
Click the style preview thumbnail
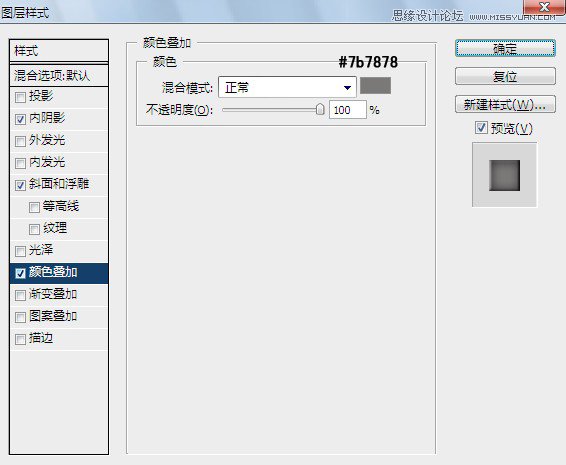[x=505, y=175]
